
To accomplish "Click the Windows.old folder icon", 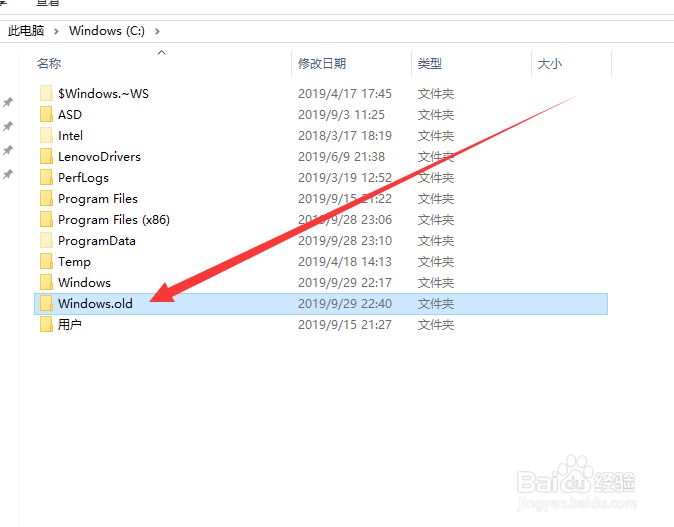I will point(46,303).
